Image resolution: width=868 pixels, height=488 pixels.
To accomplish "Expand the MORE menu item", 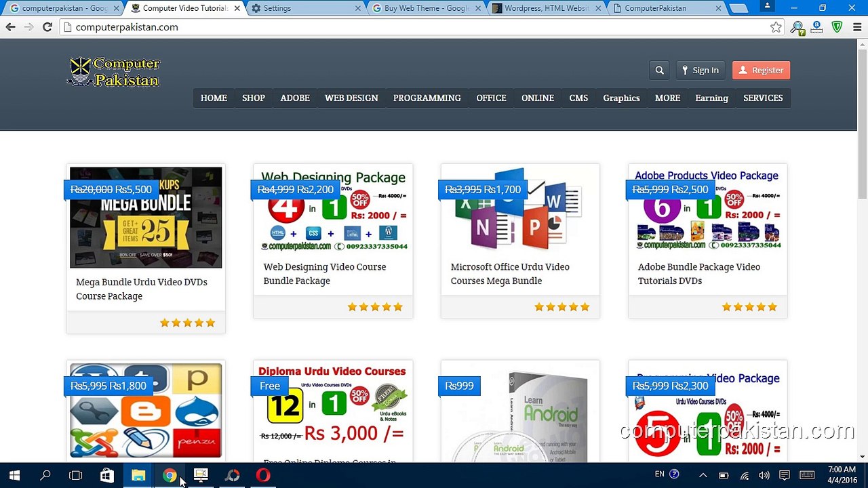I will pos(667,98).
